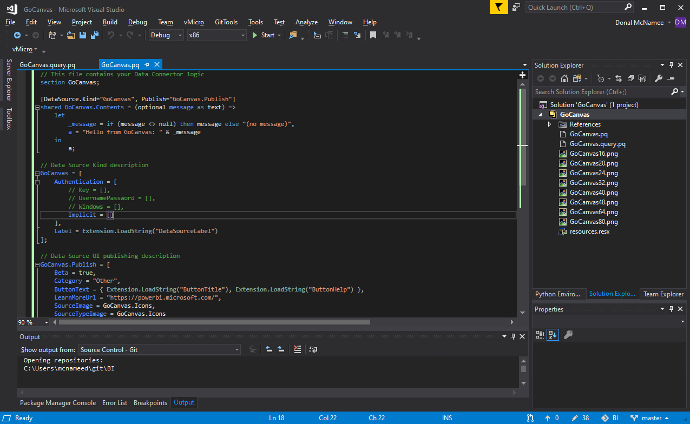Open the Breakpoints tab
The image size is (690, 424).
point(150,402)
